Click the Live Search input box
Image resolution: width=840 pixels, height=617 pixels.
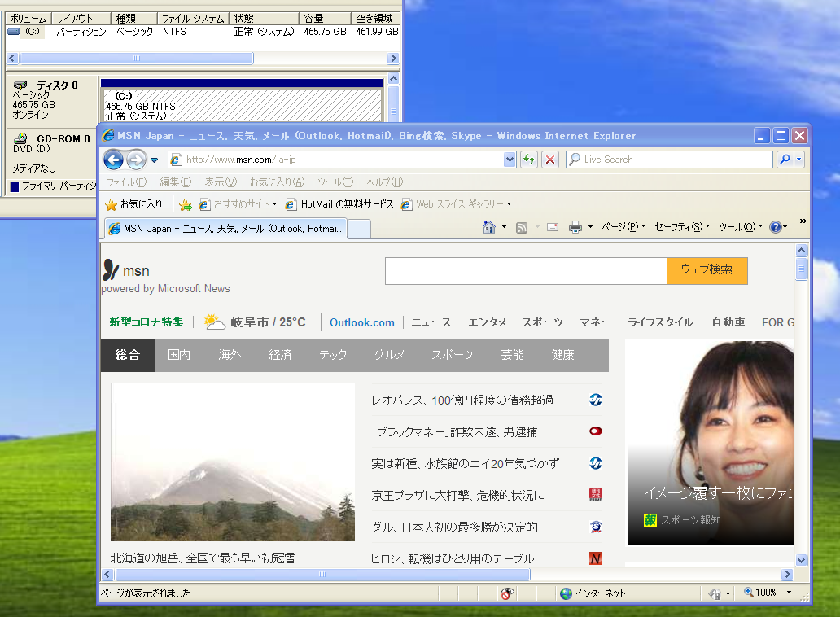(x=669, y=160)
